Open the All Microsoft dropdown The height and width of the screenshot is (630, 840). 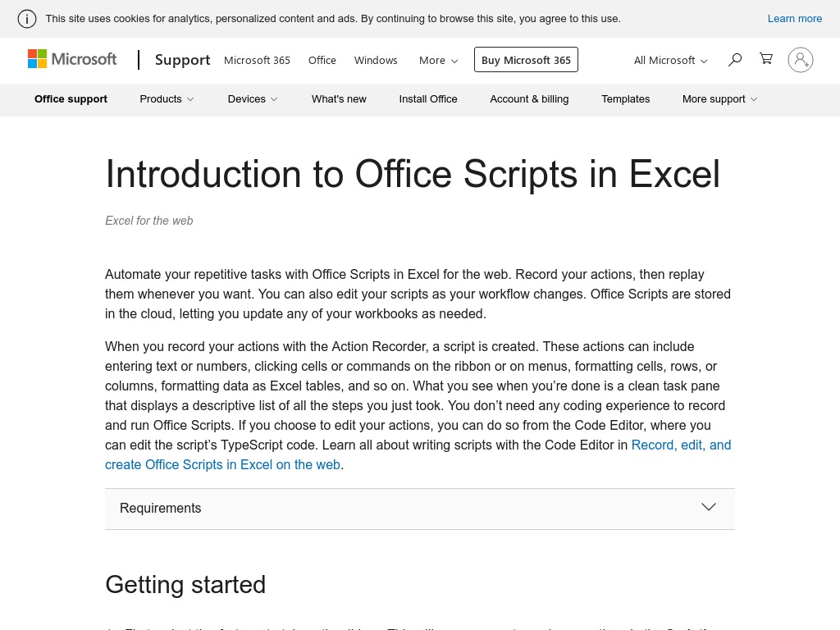669,60
